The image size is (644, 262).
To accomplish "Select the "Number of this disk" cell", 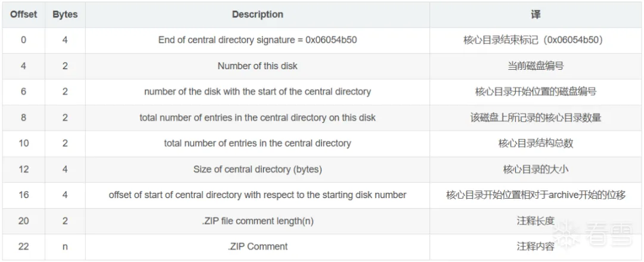I will (258, 66).
